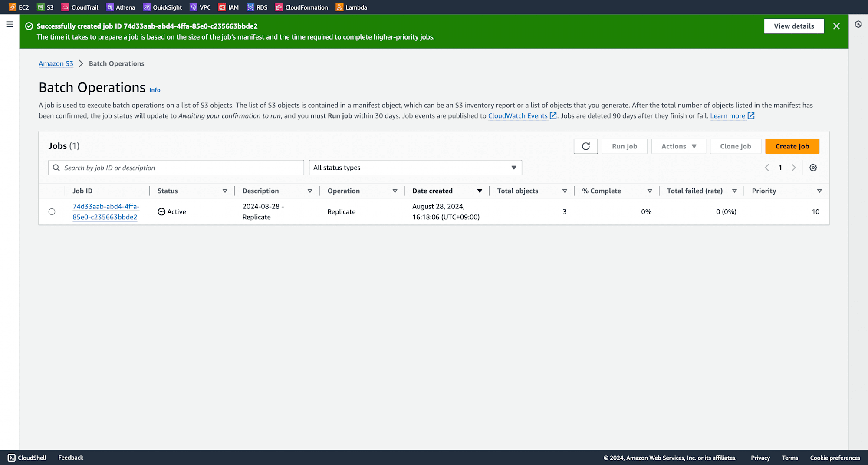Open the CloudWatch Events link

(522, 116)
